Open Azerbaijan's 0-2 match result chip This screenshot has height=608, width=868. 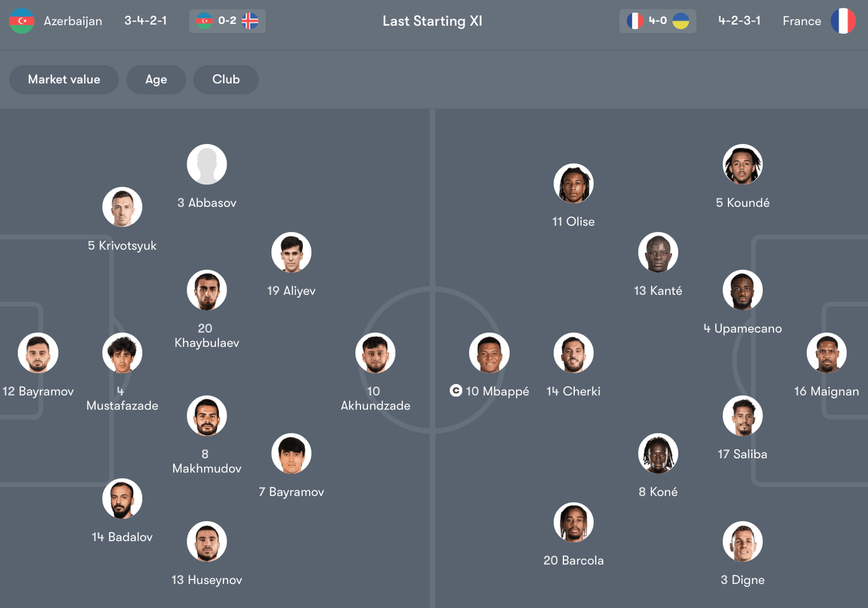tap(227, 20)
